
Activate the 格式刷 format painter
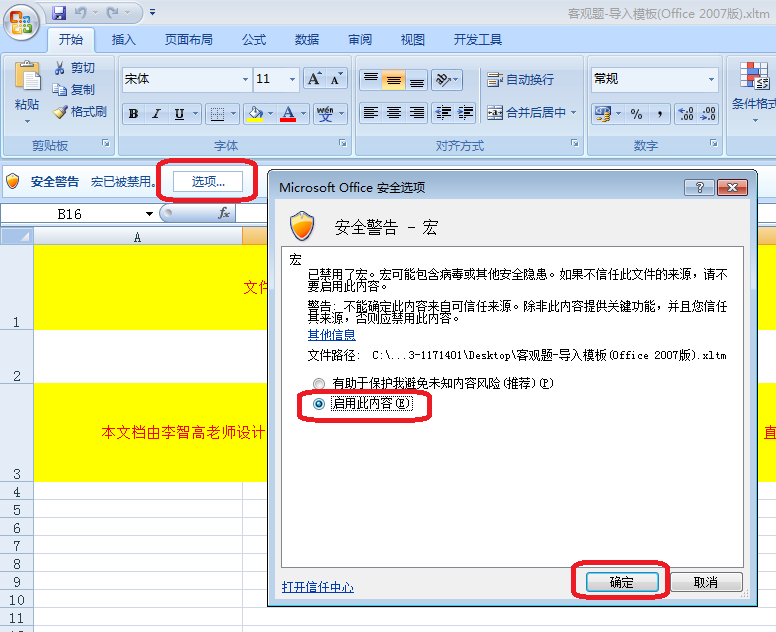click(80, 112)
